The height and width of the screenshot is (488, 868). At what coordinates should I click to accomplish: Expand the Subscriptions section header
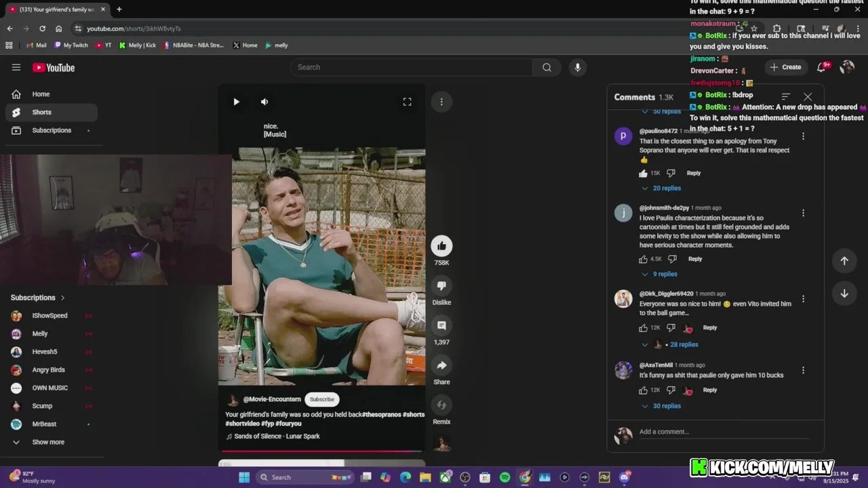click(38, 298)
